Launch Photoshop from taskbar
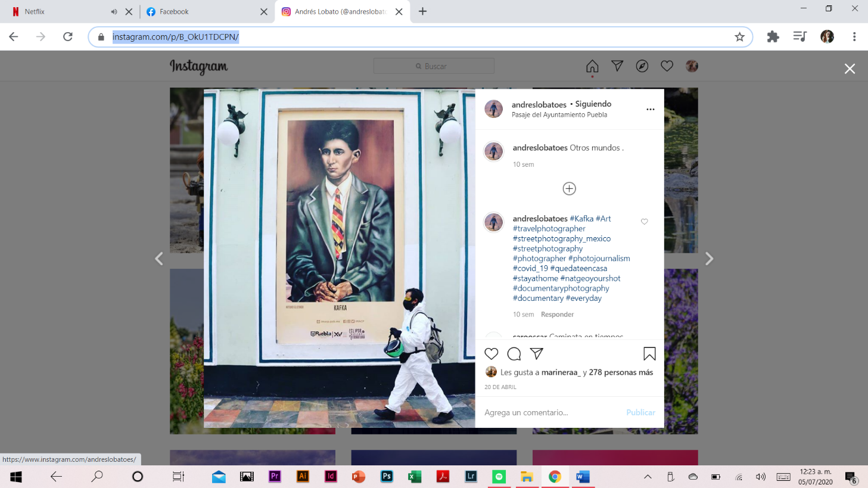This screenshot has width=868, height=488. click(387, 477)
